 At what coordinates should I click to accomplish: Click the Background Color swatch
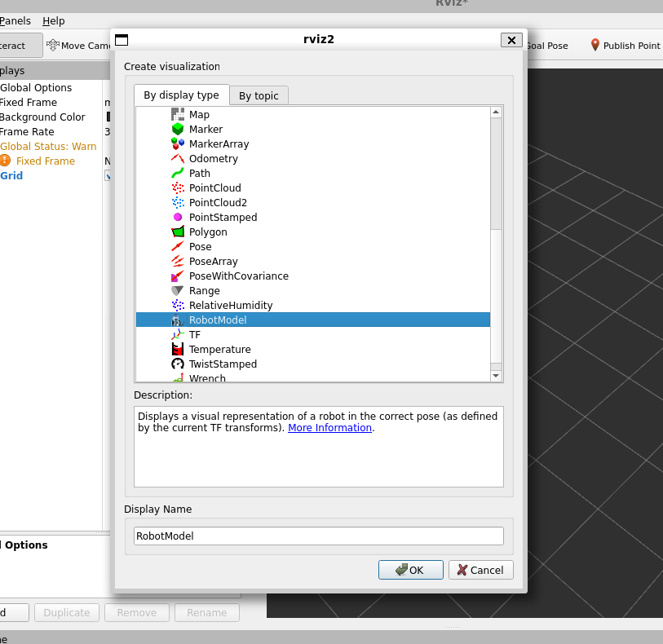coord(108,117)
